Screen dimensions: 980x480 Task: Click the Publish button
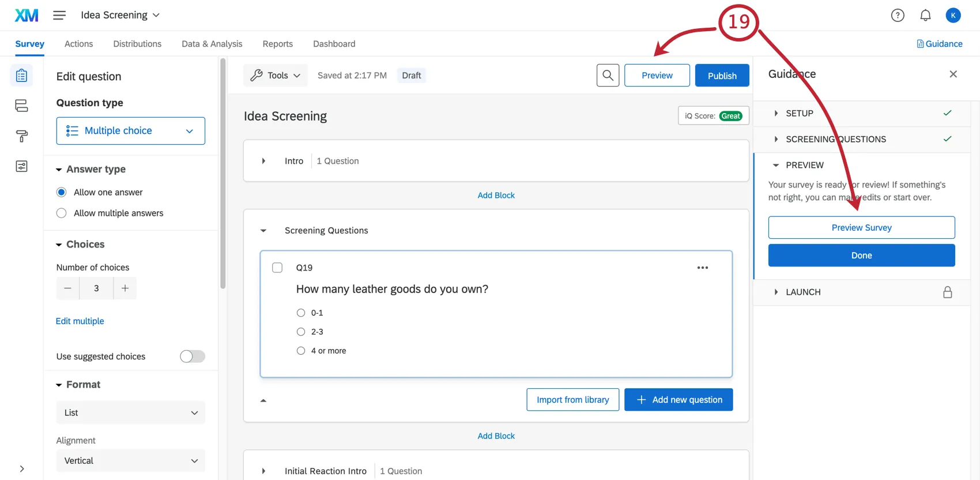722,76
